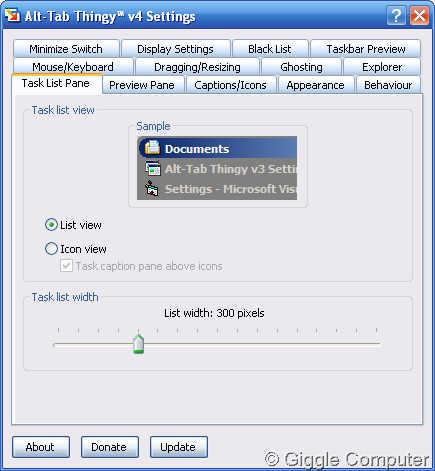The height and width of the screenshot is (471, 435).
Task: Select the Documents row in sample list
Action: [x=217, y=148]
